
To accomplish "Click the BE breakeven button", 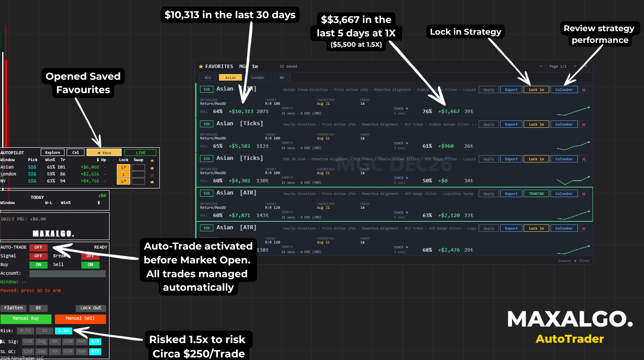I will coord(39,308).
